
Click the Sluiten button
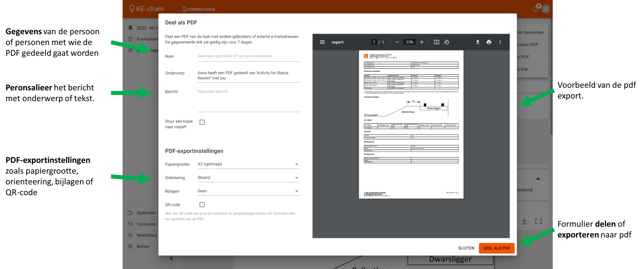pyautogui.click(x=466, y=248)
